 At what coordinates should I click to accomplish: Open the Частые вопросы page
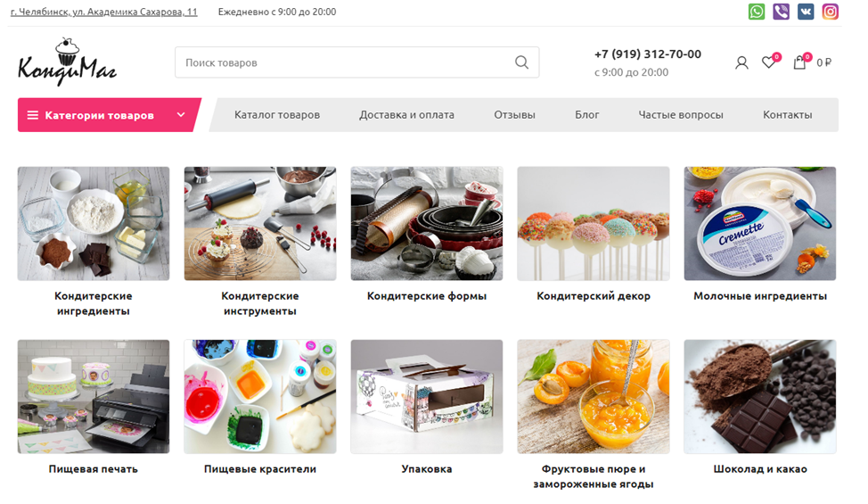pos(680,115)
